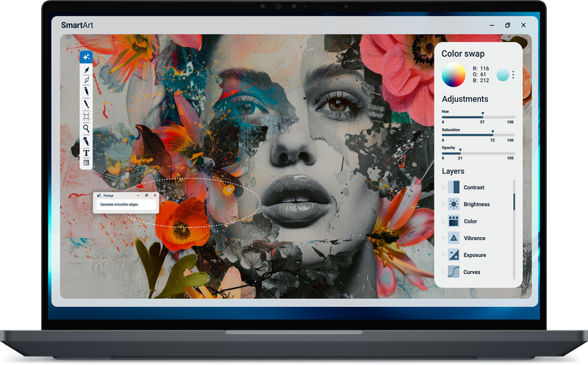Click the Curves graph icon
Viewport: 588px width, 365px height.
click(453, 272)
